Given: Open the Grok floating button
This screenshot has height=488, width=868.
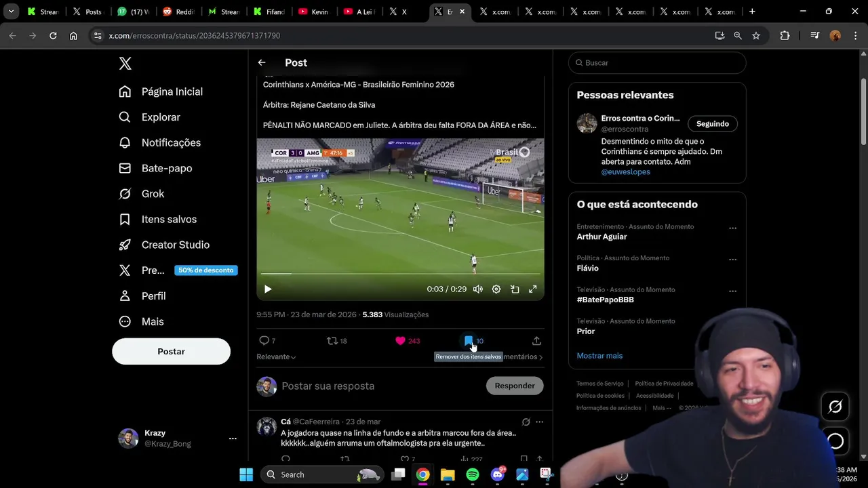Looking at the screenshot, I should point(835,407).
